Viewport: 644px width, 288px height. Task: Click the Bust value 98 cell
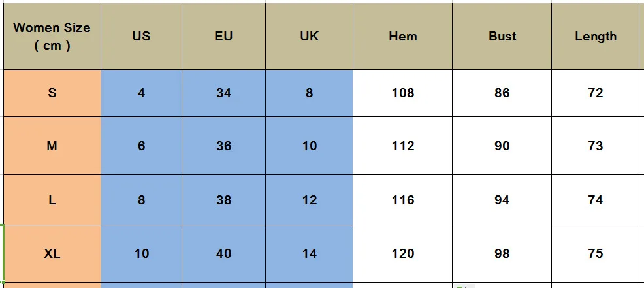point(502,253)
